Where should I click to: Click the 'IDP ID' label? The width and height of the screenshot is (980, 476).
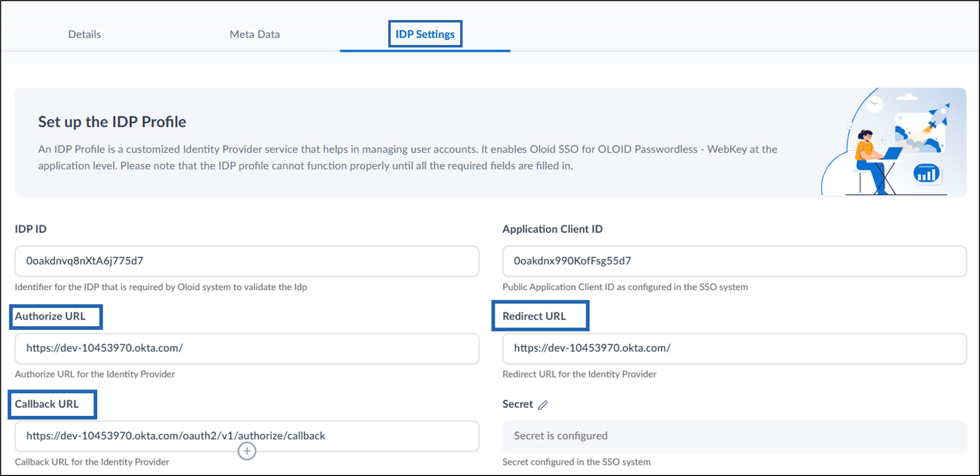pos(31,229)
